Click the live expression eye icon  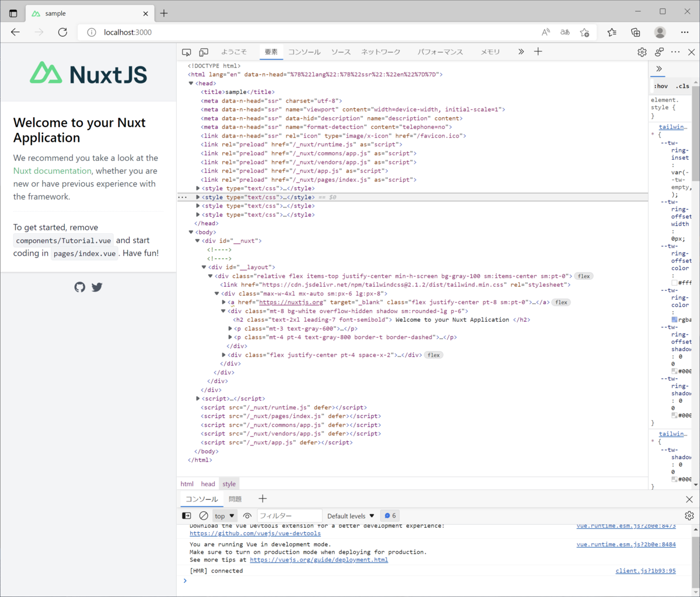(247, 515)
